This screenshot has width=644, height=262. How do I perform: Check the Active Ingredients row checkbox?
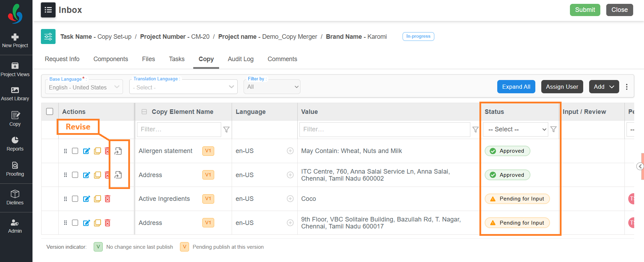[x=75, y=199]
